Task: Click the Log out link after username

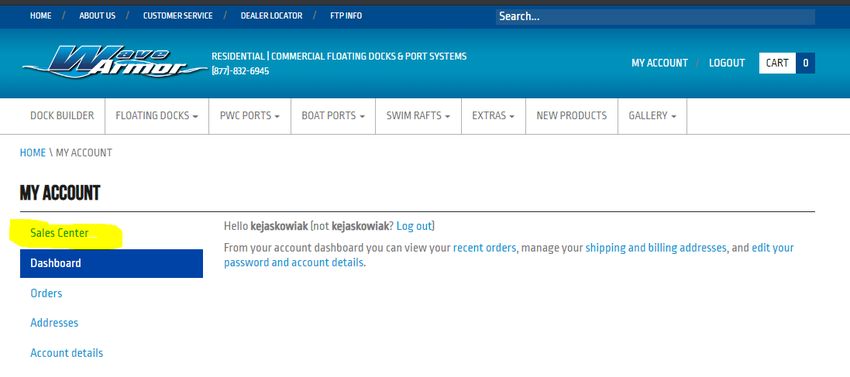Action: [x=414, y=226]
